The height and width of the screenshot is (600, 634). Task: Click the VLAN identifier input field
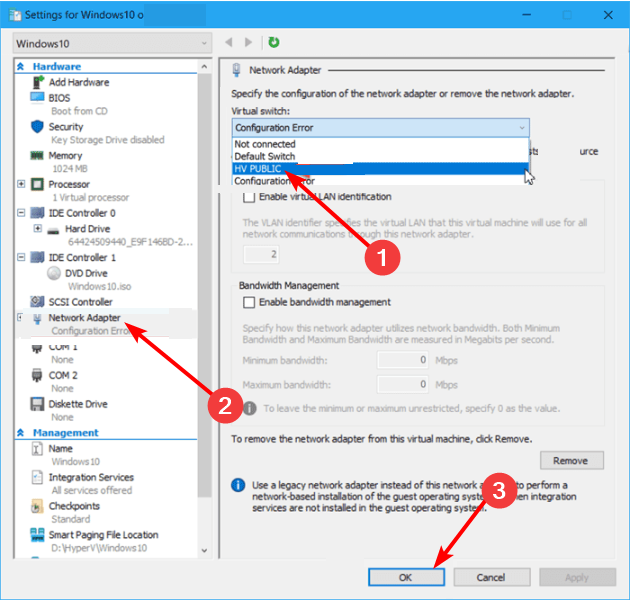click(x=261, y=254)
